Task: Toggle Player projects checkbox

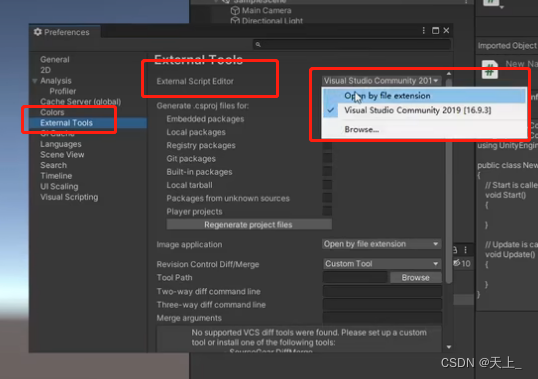Action: 327,211
